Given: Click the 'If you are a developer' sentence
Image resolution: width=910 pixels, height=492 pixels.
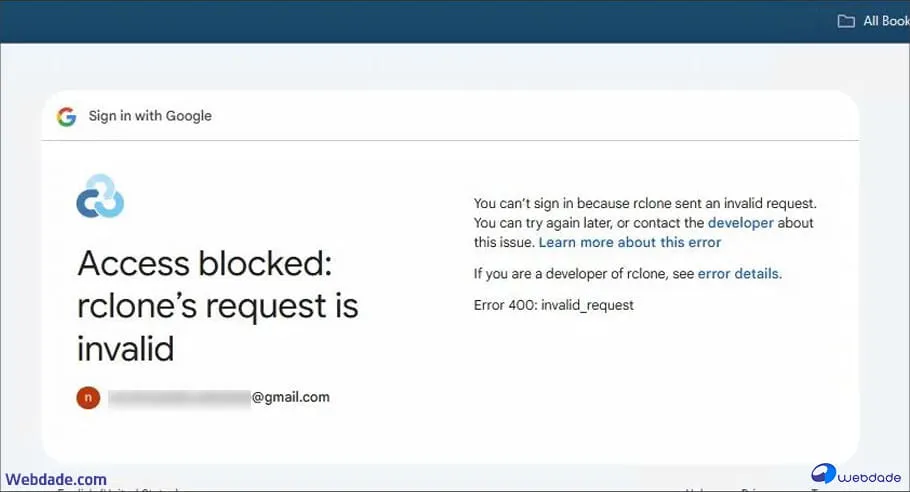Looking at the screenshot, I should tap(584, 273).
